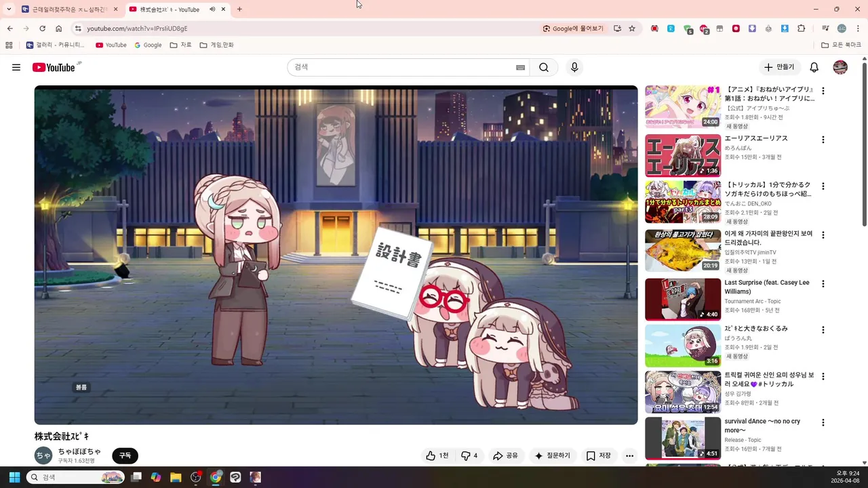868x488 pixels.
Task: Open options for 트릭컬 귀여운 신인 요미 video
Action: [823, 375]
